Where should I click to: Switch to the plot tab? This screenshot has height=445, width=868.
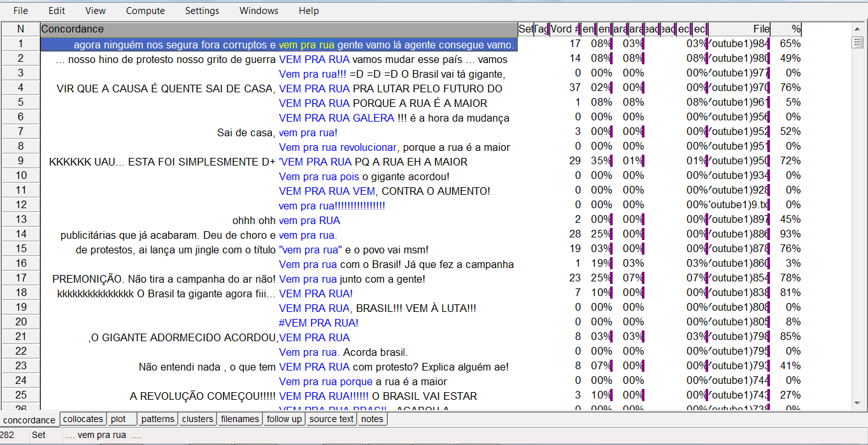(x=118, y=419)
